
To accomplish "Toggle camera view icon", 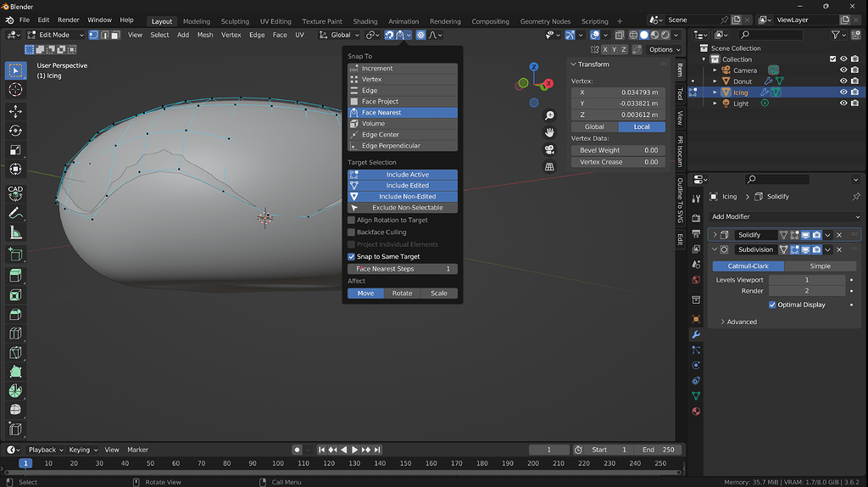I will point(549,149).
